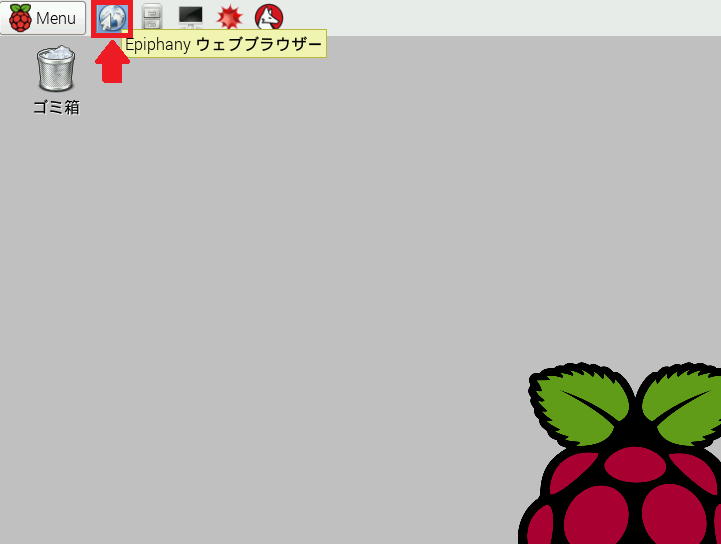This screenshot has height=544, width=721.
Task: Launch the LXTerminal monitor icon
Action: pyautogui.click(x=190, y=17)
